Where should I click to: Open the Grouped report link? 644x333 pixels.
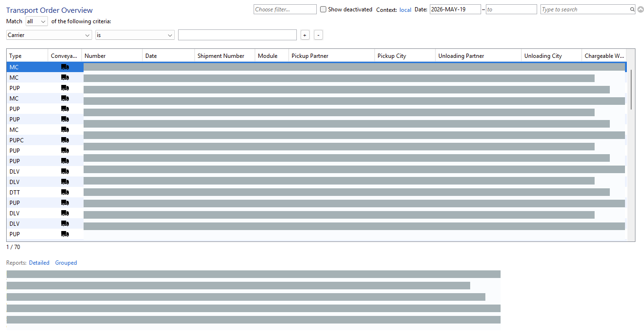[x=66, y=263]
